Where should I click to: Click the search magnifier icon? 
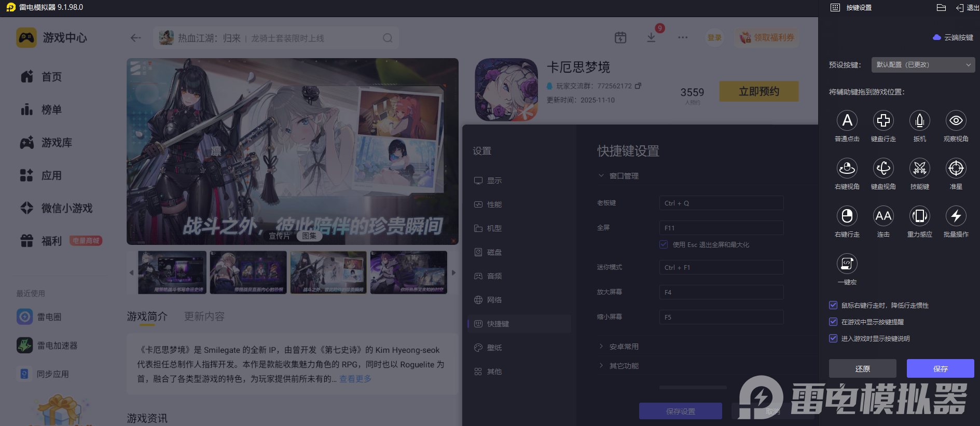tap(388, 38)
